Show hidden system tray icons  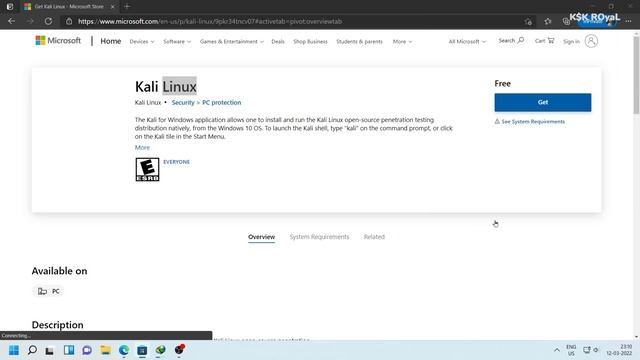pyautogui.click(x=557, y=350)
